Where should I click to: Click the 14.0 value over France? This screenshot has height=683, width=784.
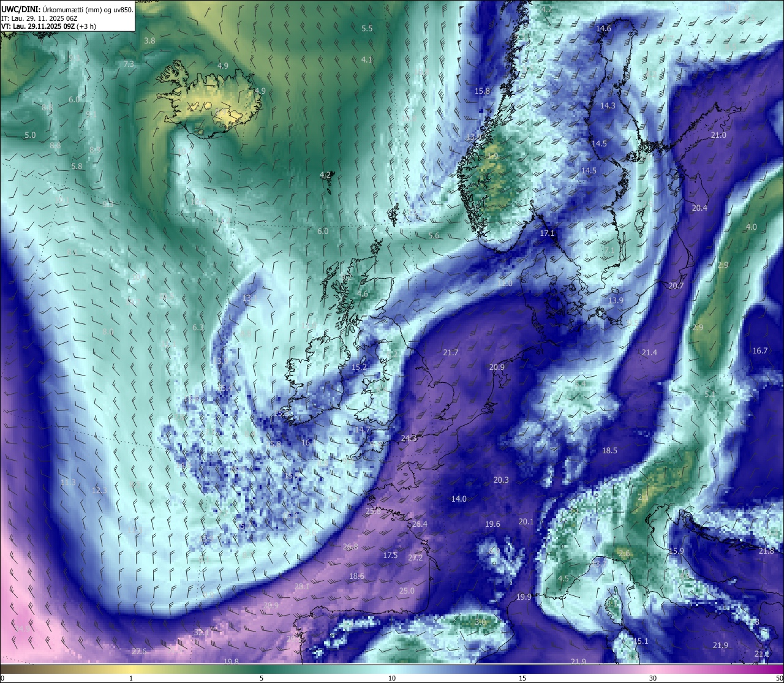(x=459, y=499)
